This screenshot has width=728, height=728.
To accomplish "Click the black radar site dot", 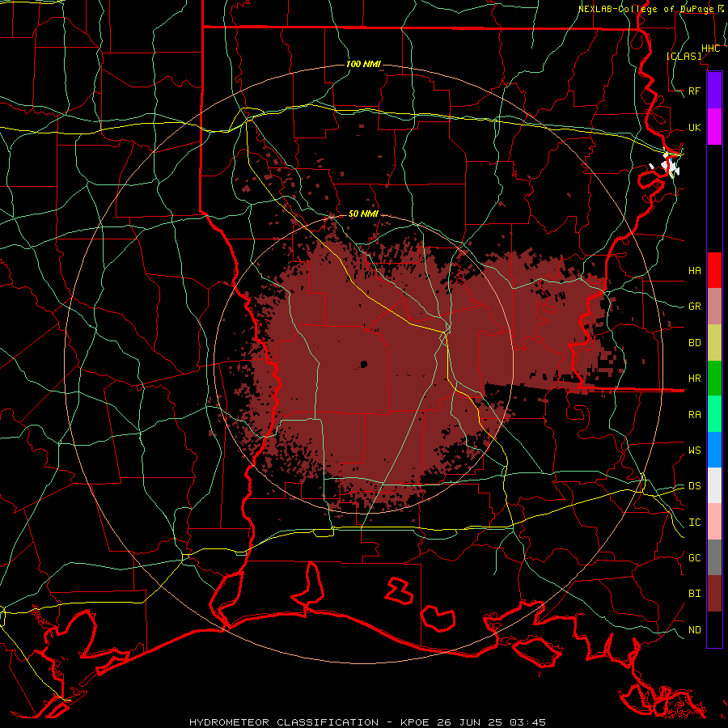I will [x=363, y=365].
